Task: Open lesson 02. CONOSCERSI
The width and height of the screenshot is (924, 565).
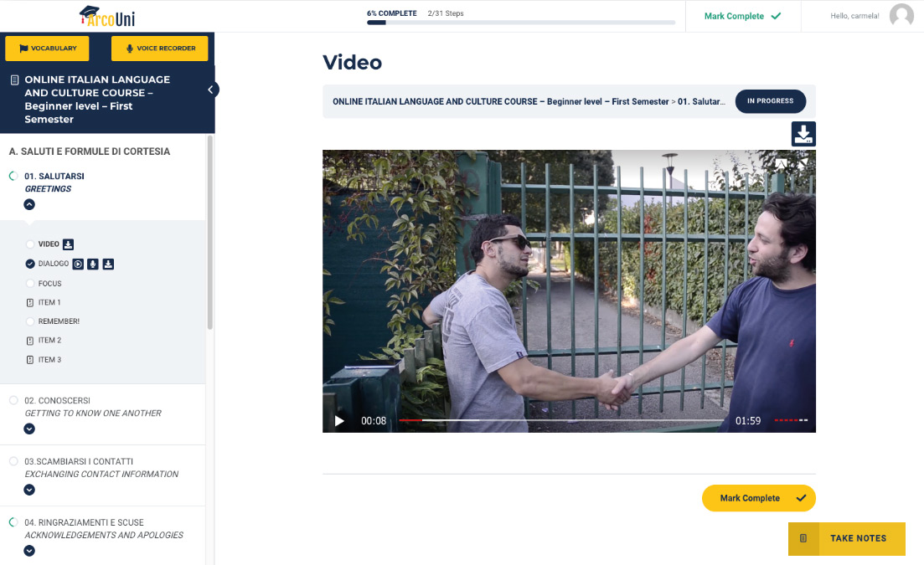Action: tap(92, 407)
